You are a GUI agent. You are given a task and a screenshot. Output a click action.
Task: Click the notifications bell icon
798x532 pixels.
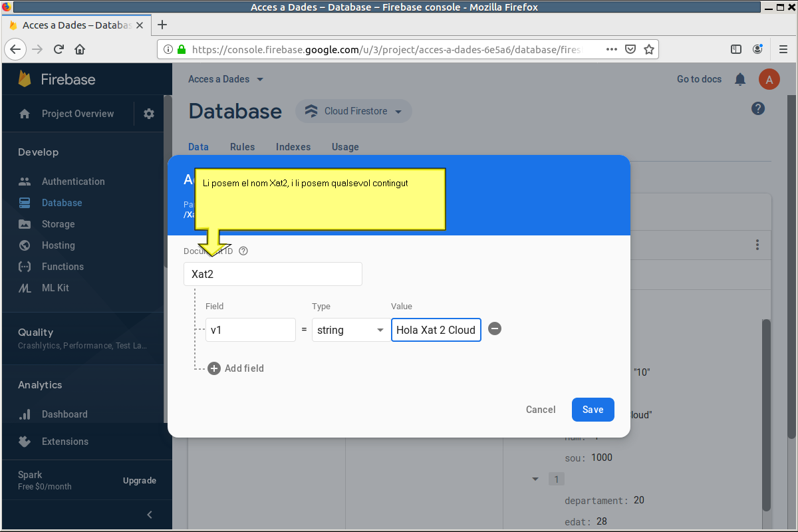[x=740, y=79]
